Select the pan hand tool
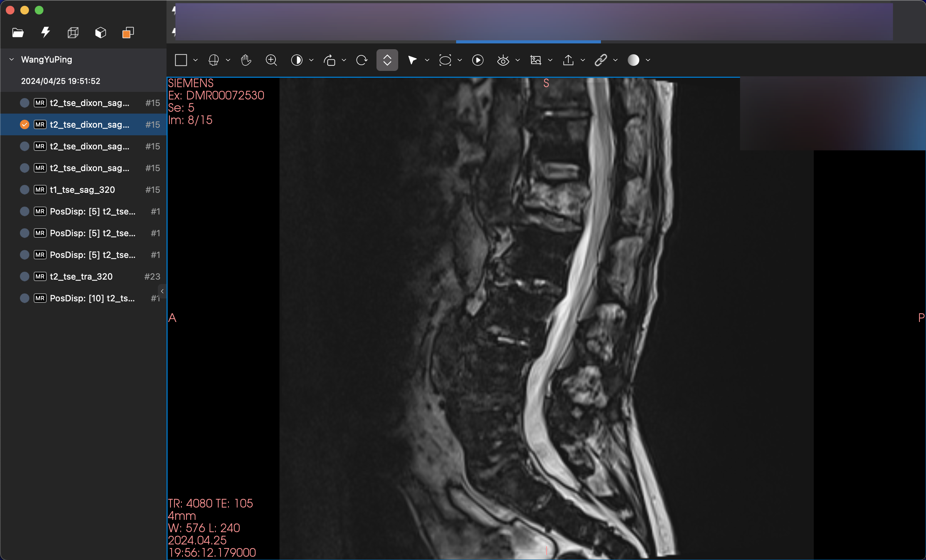 tap(246, 60)
